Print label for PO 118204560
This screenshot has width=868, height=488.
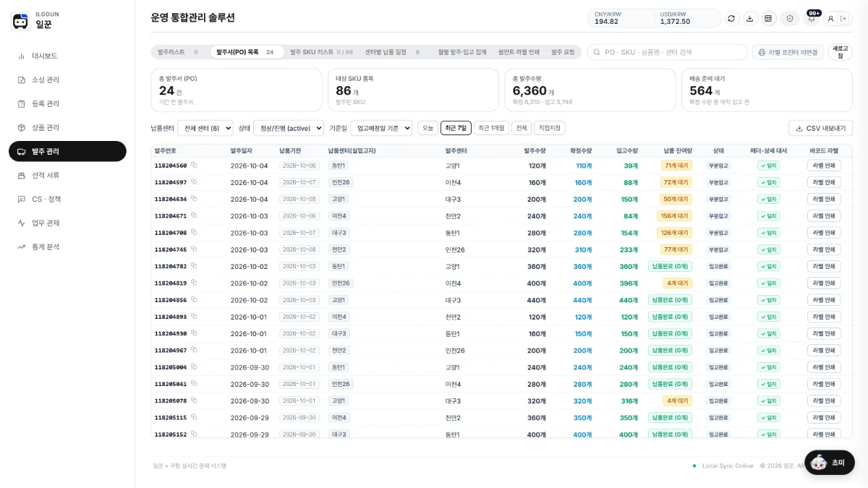pyautogui.click(x=824, y=166)
